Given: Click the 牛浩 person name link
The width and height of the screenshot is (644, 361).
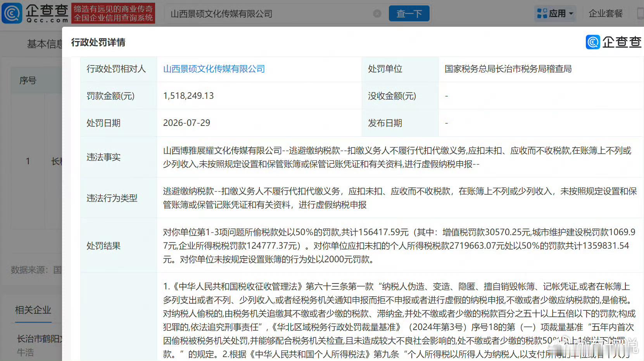Looking at the screenshot, I should coord(25,352).
